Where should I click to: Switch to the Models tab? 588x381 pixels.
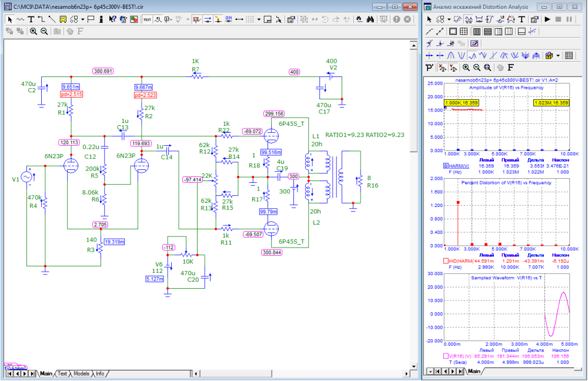(81, 373)
